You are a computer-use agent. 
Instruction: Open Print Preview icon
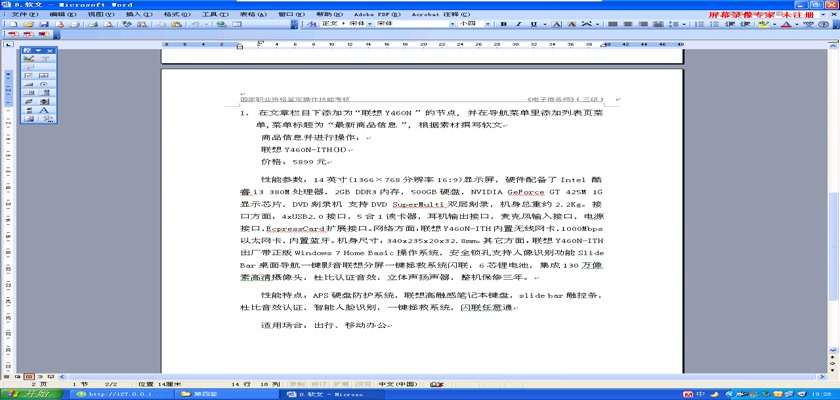coord(108,24)
